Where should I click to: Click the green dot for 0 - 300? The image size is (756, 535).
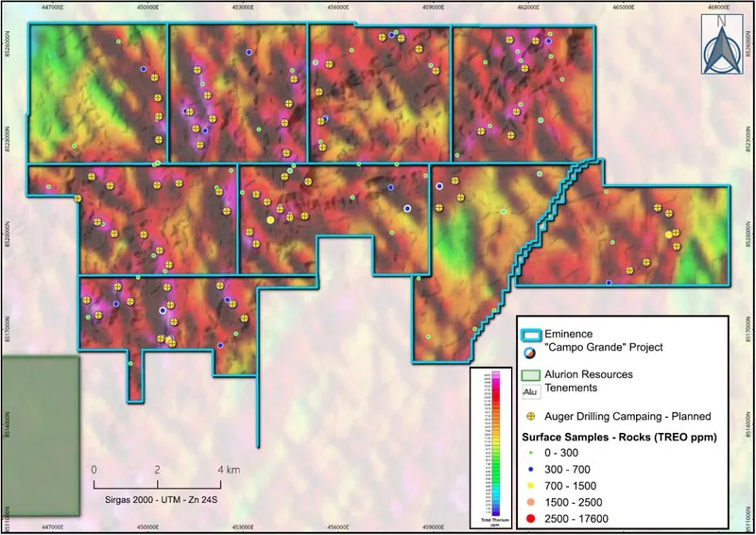point(530,453)
